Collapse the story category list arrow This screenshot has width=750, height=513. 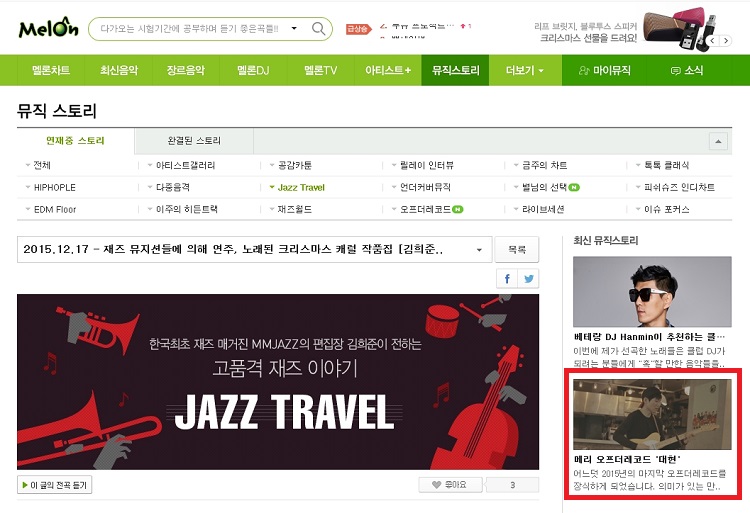tap(718, 142)
